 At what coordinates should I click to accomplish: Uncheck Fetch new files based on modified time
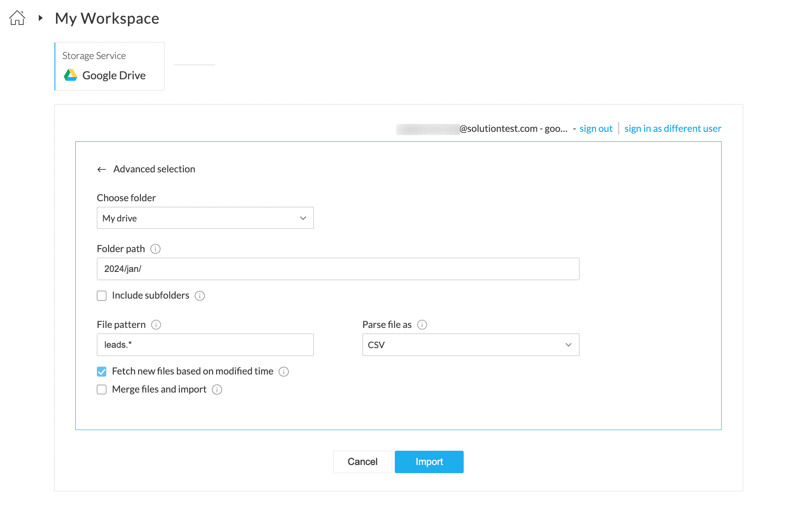click(x=102, y=371)
